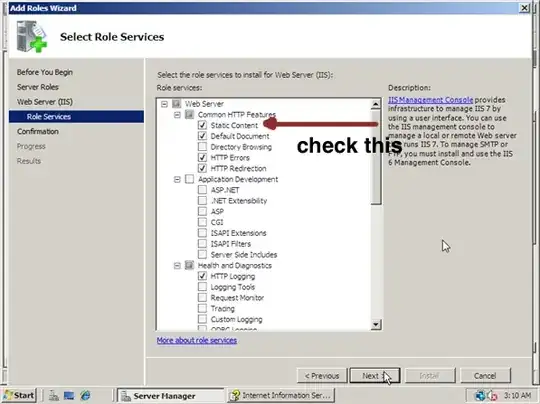Enable the Logging Tools checkbox
Image resolution: width=540 pixels, height=404 pixels.
point(202,287)
